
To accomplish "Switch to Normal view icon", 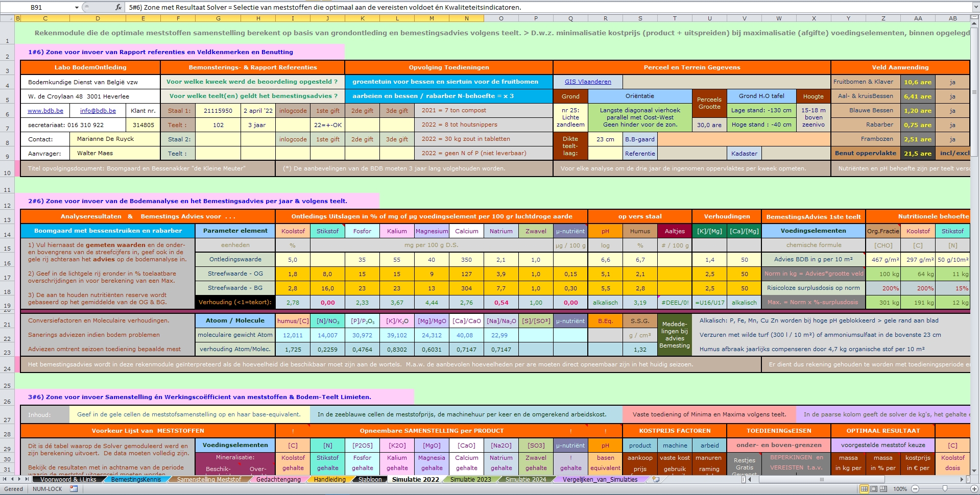I will [864, 489].
